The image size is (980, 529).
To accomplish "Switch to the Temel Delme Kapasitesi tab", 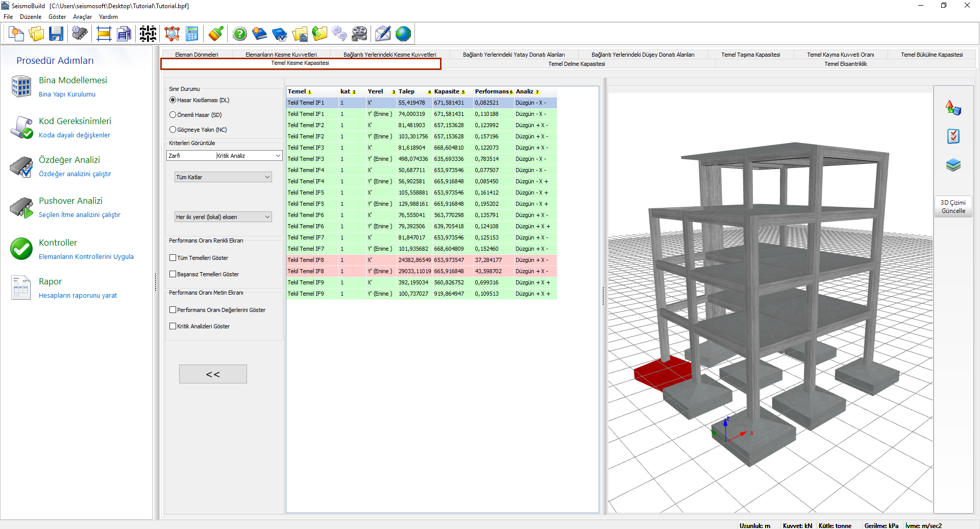I will click(576, 64).
